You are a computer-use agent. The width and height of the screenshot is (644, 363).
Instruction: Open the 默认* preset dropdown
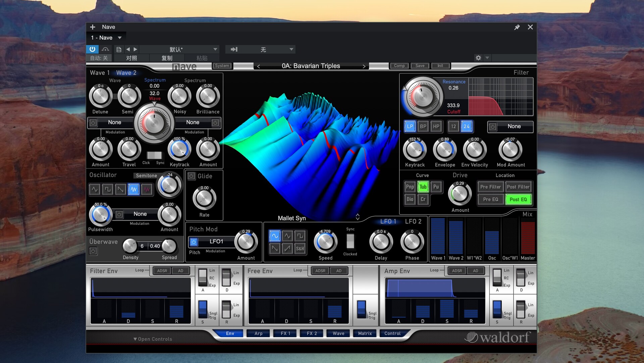pyautogui.click(x=179, y=49)
